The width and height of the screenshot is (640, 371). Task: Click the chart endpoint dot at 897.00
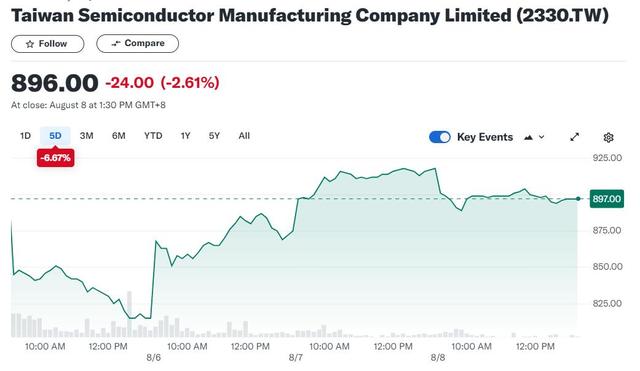(578, 199)
